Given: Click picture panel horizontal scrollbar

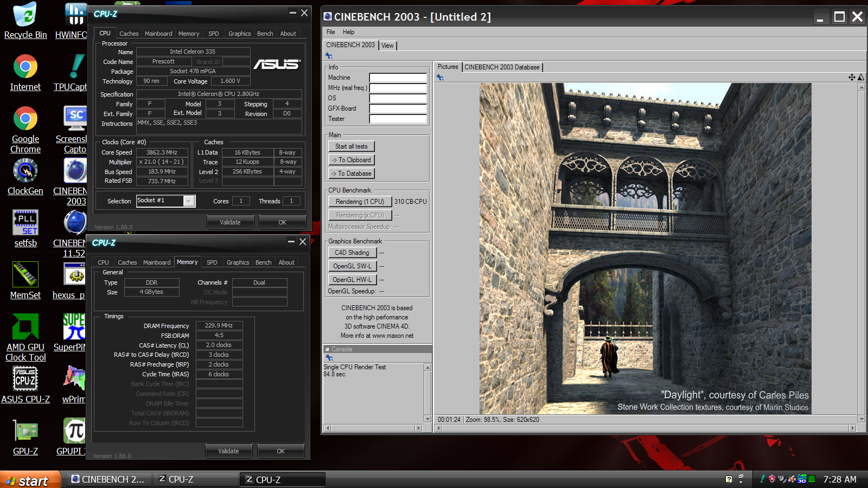Looking at the screenshot, I should coord(646,428).
